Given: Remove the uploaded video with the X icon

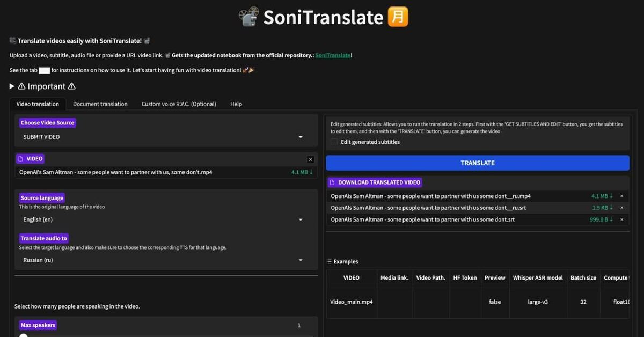Looking at the screenshot, I should [x=310, y=159].
